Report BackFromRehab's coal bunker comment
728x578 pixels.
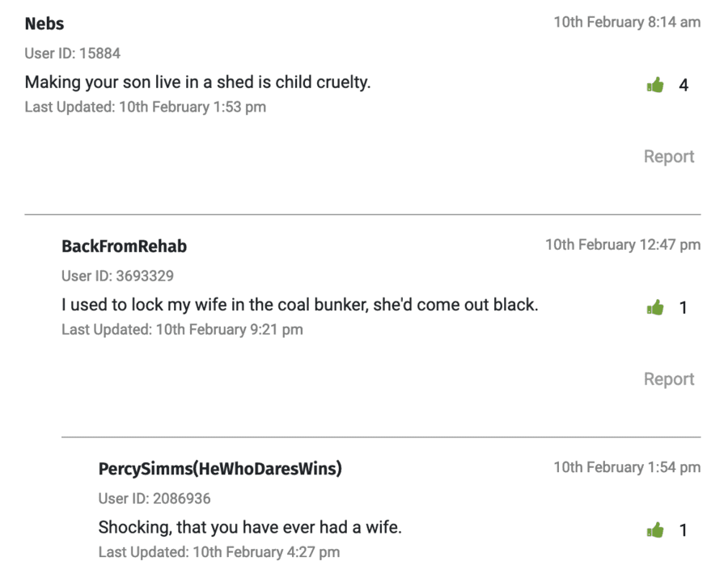pos(668,379)
